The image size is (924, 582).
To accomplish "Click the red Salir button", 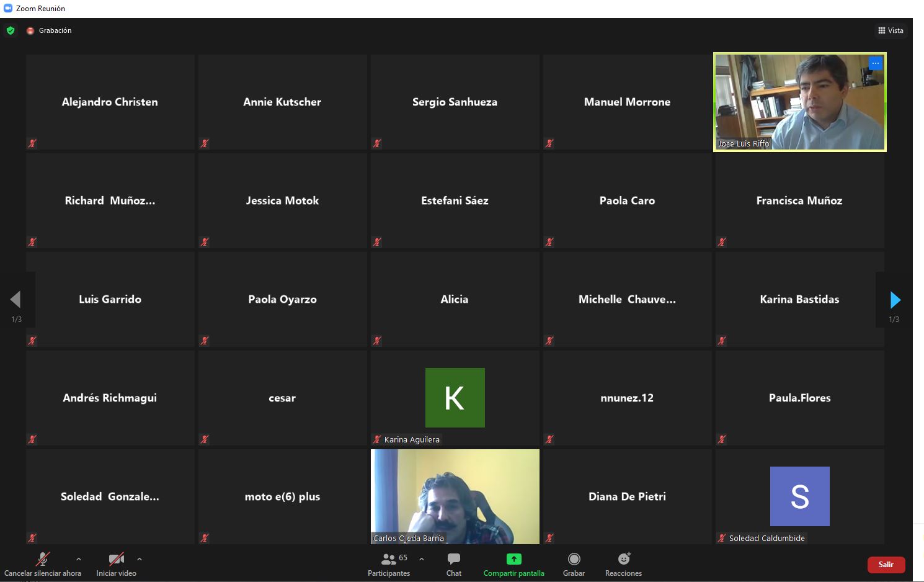I will tap(886, 564).
